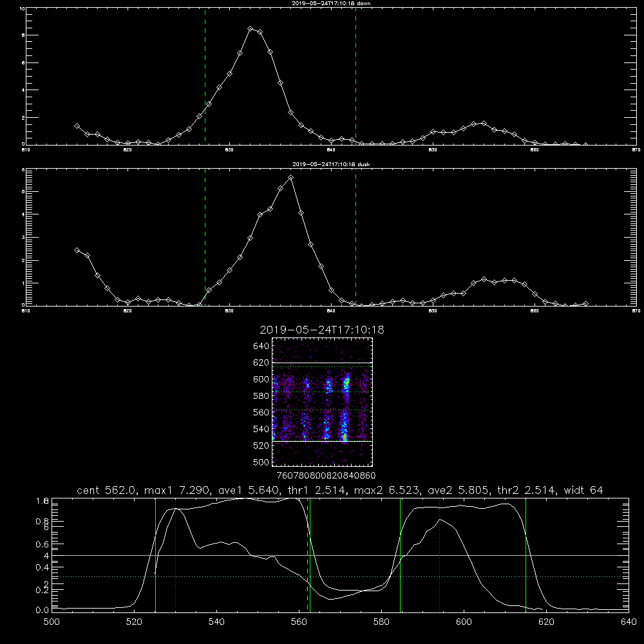Click the first diamond marker of the dawn curve
The width and height of the screenshot is (644, 644).
(x=77, y=126)
